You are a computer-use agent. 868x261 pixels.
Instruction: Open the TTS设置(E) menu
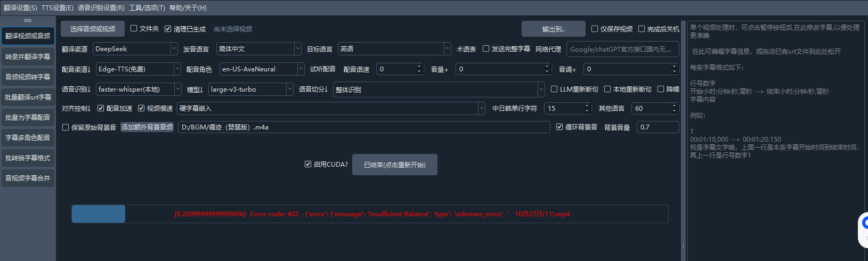tap(58, 8)
